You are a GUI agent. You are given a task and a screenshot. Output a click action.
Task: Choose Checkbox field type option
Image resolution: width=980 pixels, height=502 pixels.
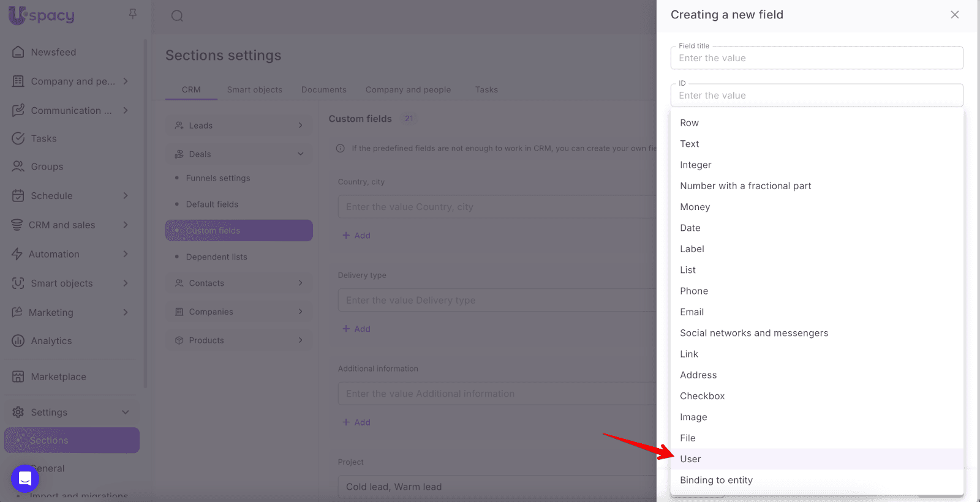point(702,396)
